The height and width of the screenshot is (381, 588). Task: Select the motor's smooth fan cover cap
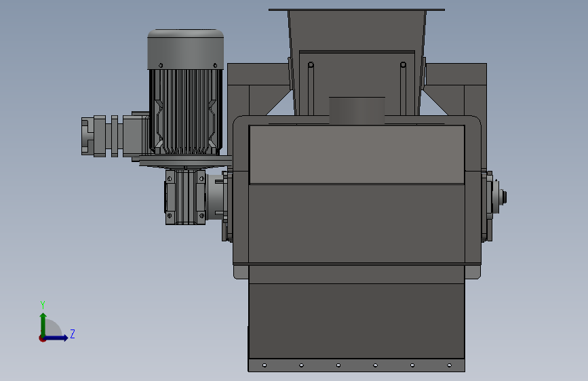pos(186,49)
